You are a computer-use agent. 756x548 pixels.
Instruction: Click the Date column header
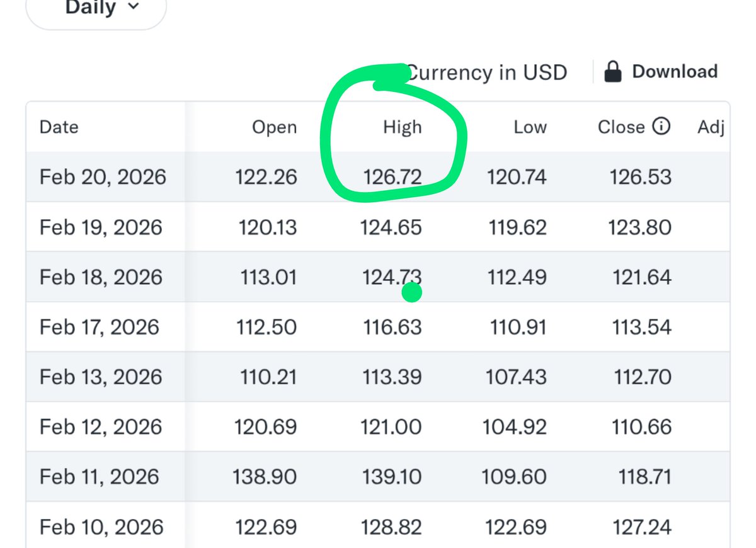(60, 127)
